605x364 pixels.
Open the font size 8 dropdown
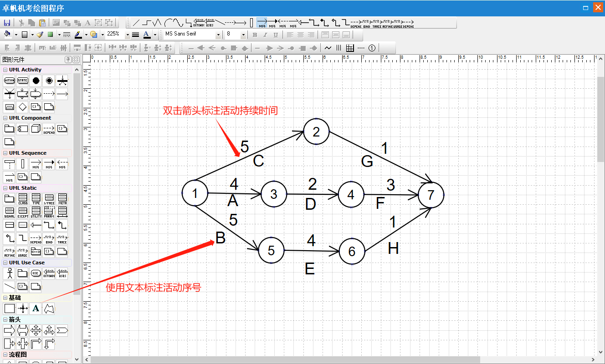(243, 35)
